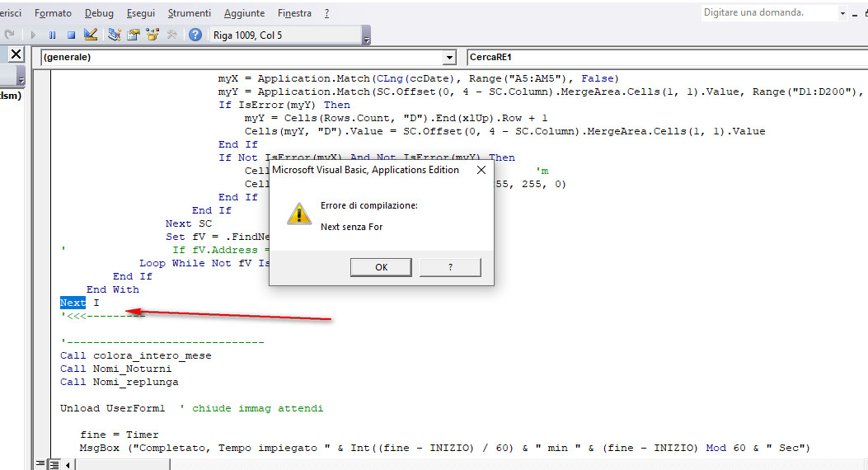Switch to Full Module View icon

(x=54, y=464)
